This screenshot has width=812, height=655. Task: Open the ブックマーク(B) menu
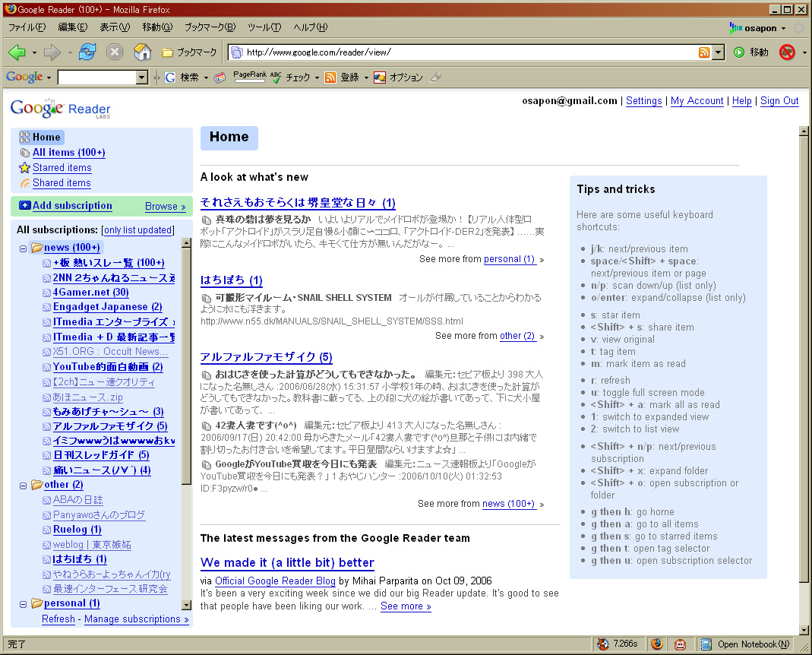pos(210,27)
